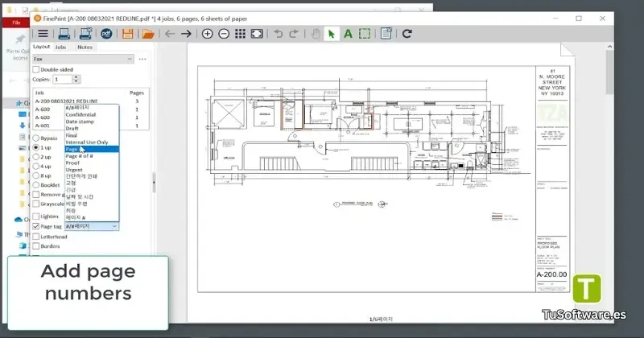Click the delete page icon
Viewport: 644px width, 338px height.
[x=386, y=34]
